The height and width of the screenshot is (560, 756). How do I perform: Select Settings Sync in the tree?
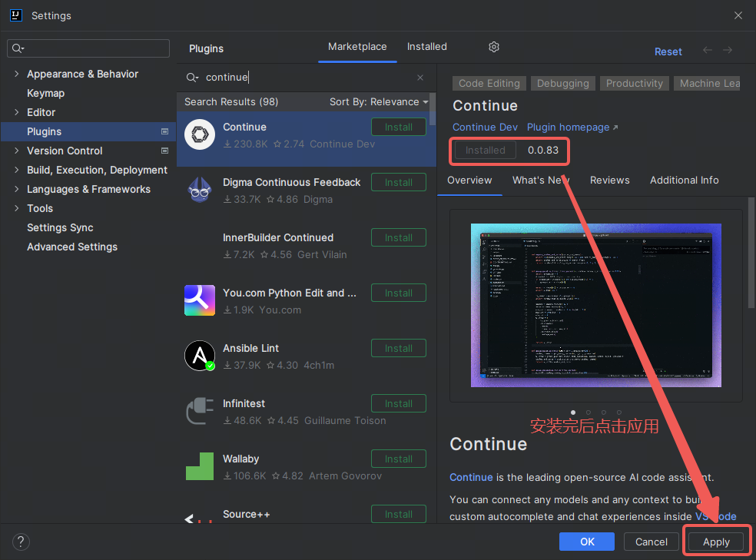point(60,227)
